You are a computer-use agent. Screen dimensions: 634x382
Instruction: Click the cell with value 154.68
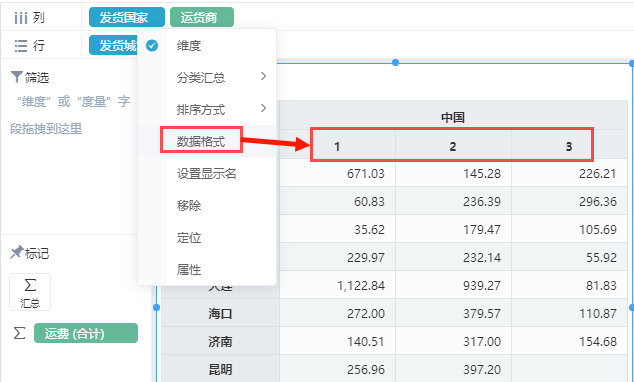(x=569, y=342)
